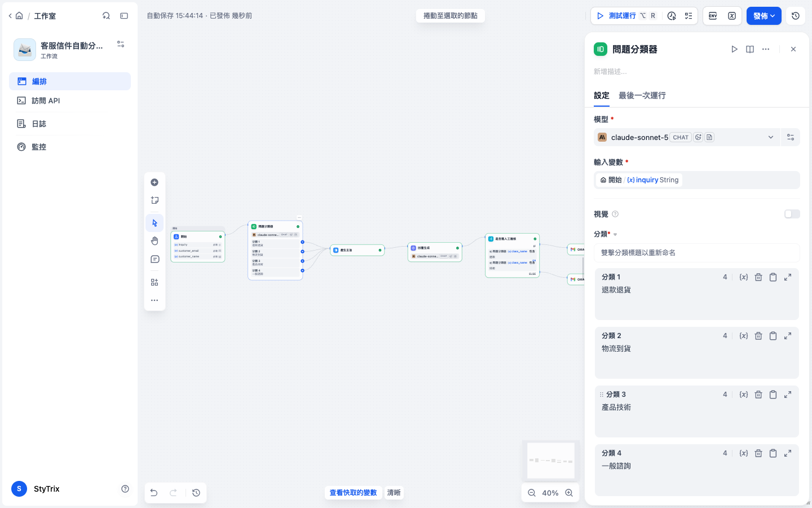The image size is (812, 508).
Task: Click the 分類 2 物流到貨 text area
Action: tap(697, 358)
